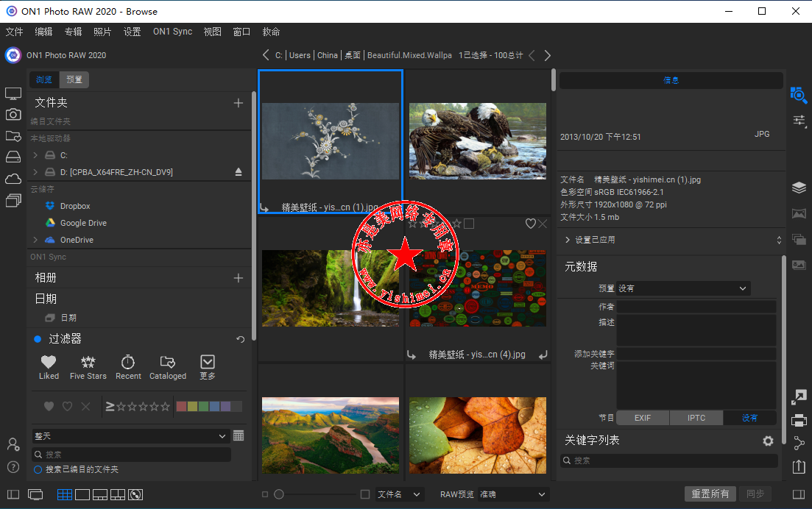Open the RAW预览 准确 dropdown
812x509 pixels.
pyautogui.click(x=512, y=494)
